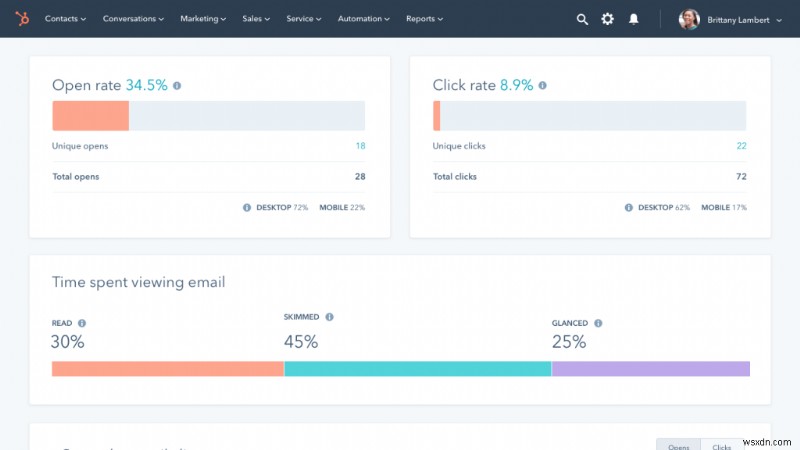Open Brittany Lambert account dropdown

pos(744,20)
